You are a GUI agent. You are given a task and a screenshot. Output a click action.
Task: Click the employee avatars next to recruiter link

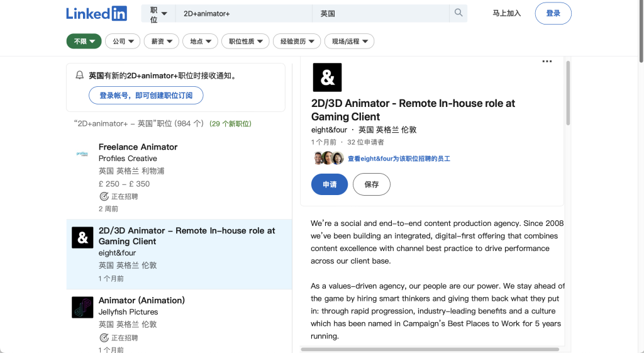(x=328, y=158)
